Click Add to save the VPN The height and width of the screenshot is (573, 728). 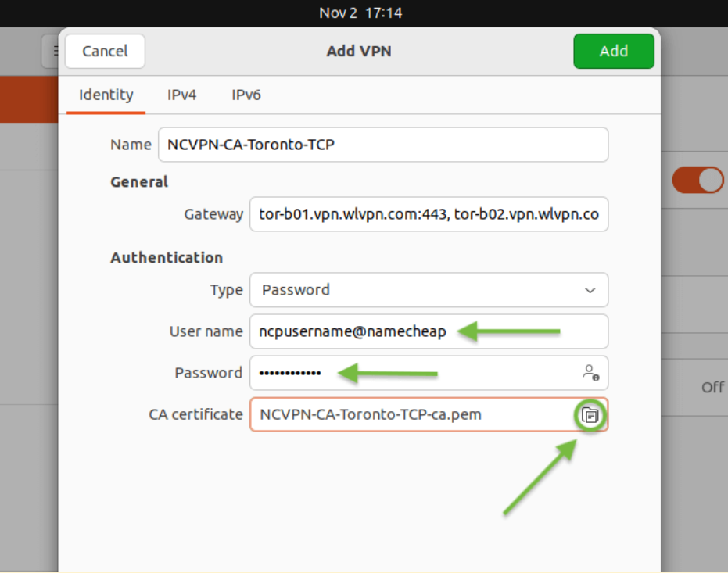click(x=614, y=51)
